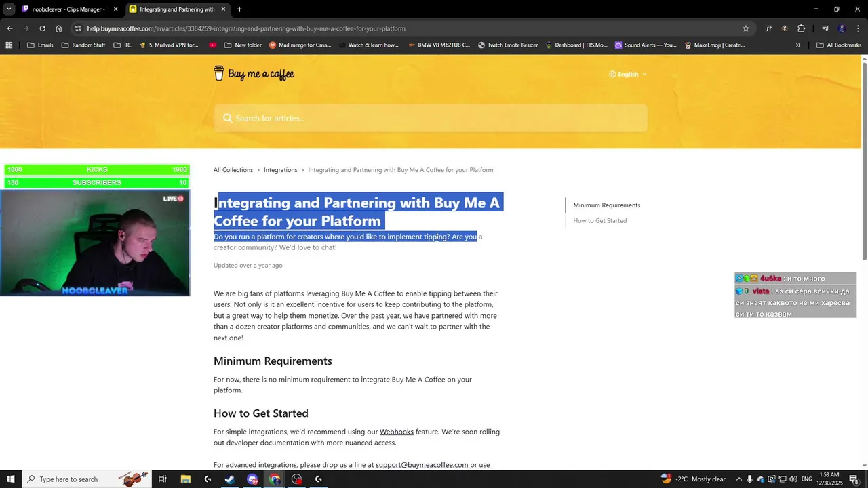Open the BMW V8 M62TUB bookmark
Image resolution: width=868 pixels, height=488 pixels.
click(438, 45)
